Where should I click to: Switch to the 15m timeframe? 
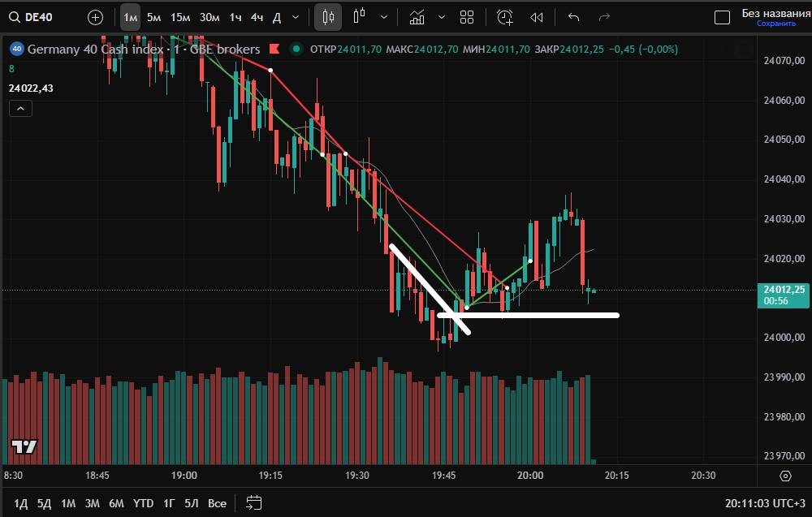click(x=180, y=17)
